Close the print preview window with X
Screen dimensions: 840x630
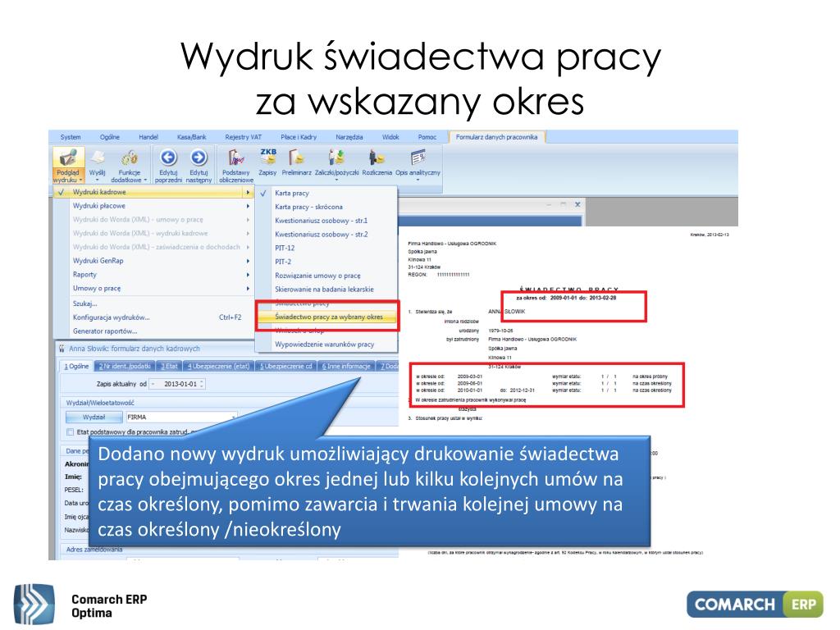[x=577, y=204]
